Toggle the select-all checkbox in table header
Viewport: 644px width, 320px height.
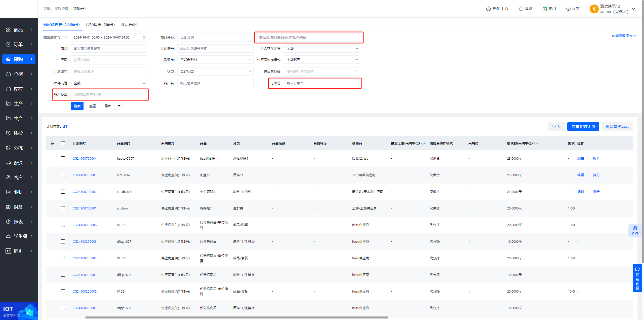click(x=63, y=143)
